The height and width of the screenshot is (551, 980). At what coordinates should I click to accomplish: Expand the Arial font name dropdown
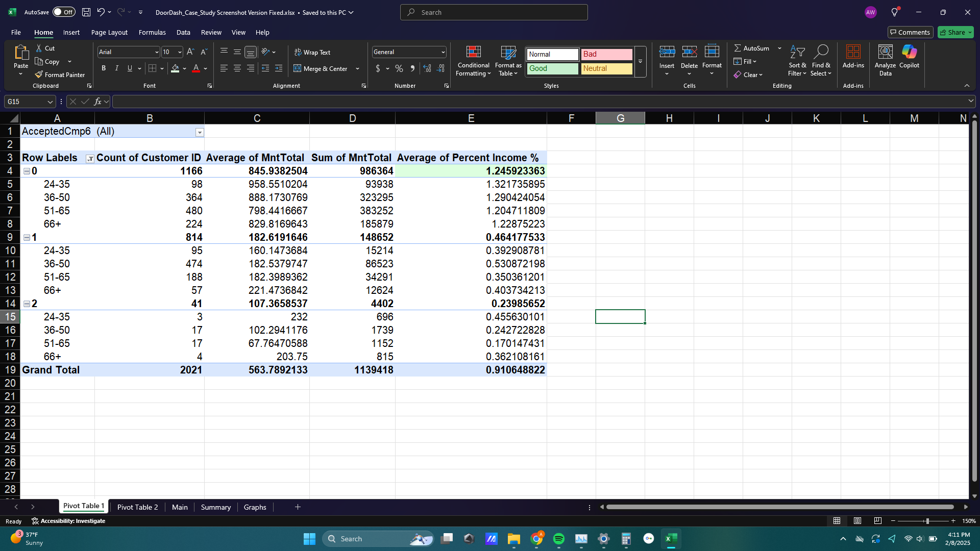tap(157, 52)
